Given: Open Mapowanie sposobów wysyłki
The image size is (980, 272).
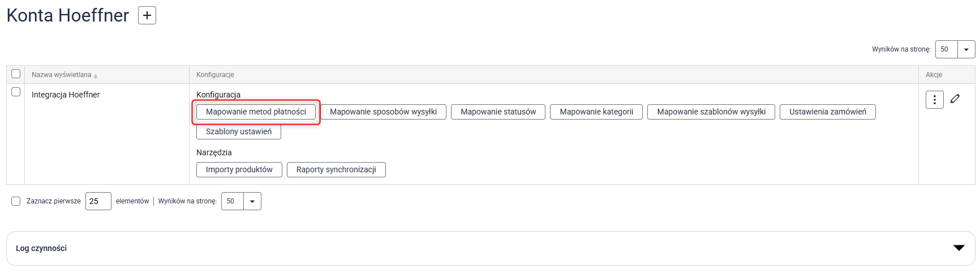Looking at the screenshot, I should tap(383, 112).
